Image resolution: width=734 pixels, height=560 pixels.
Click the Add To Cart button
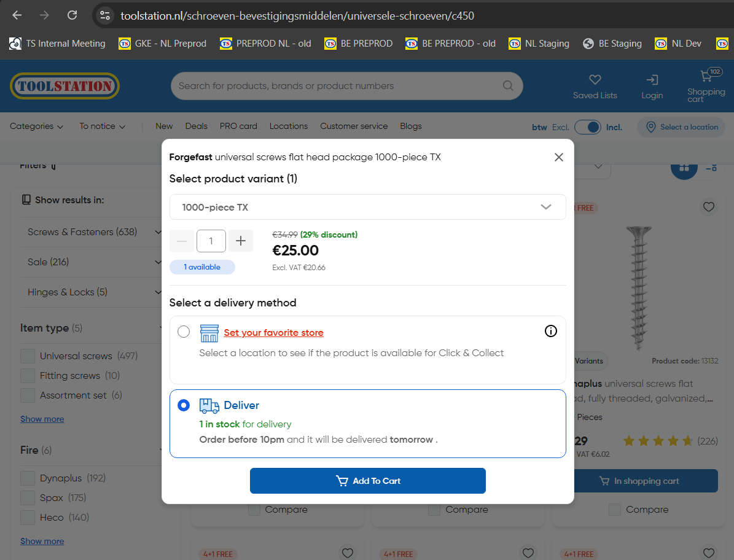pos(367,481)
